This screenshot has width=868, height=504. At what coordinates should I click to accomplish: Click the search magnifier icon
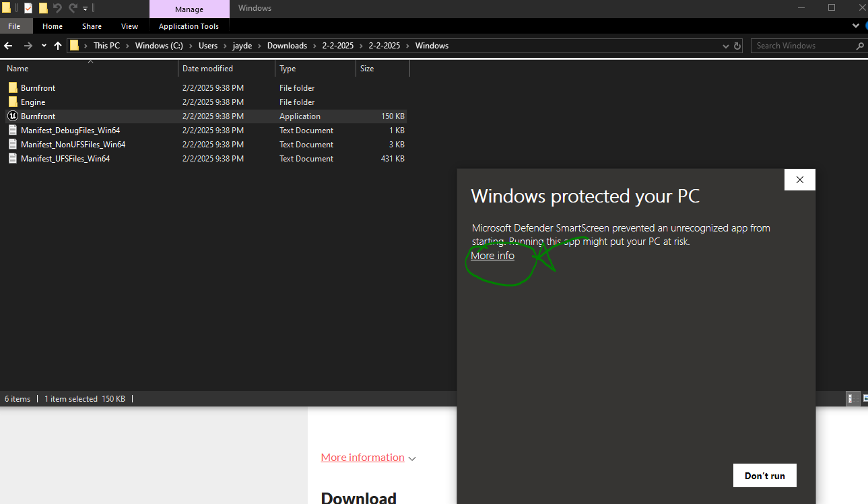[859, 46]
